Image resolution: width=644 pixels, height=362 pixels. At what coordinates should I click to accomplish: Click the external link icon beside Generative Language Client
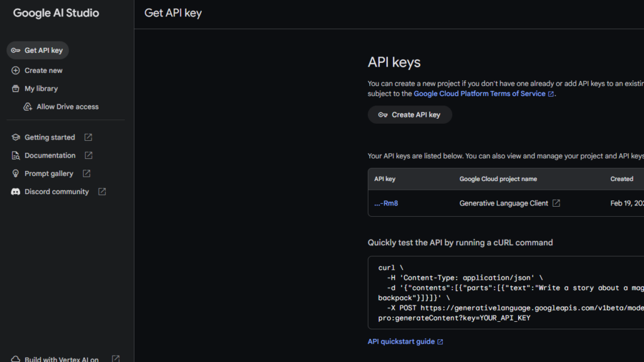(557, 202)
